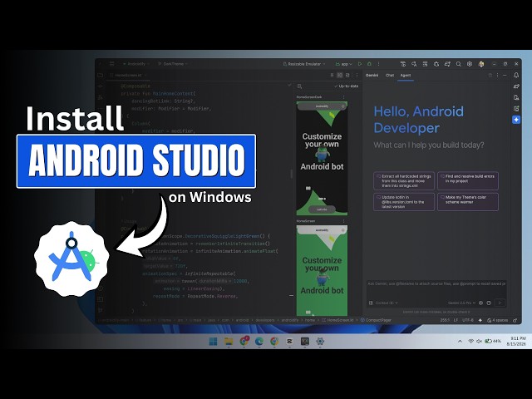
Task: Choose 'Extract all hardcoded strings' suggestion
Action: (404, 181)
